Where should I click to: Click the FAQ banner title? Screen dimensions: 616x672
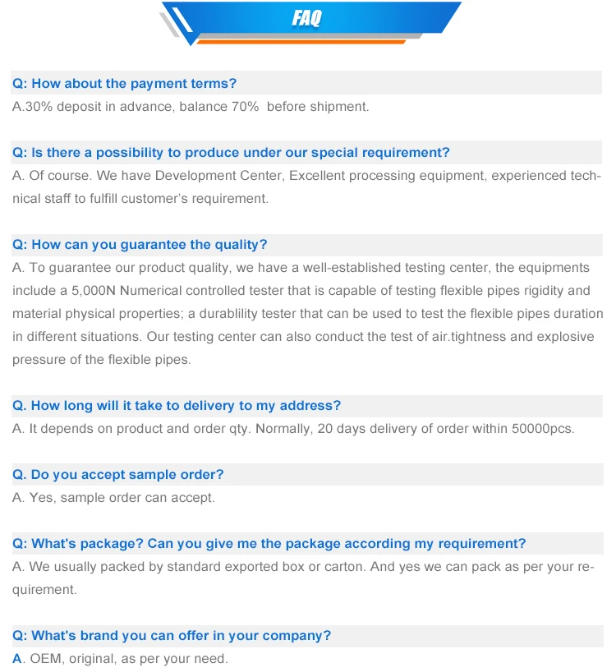click(x=306, y=18)
